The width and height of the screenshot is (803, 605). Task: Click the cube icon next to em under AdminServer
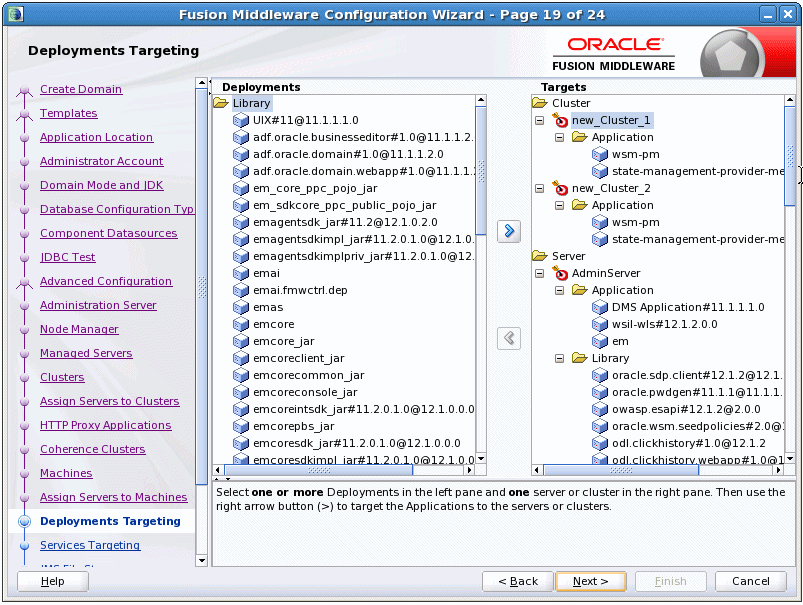(600, 341)
